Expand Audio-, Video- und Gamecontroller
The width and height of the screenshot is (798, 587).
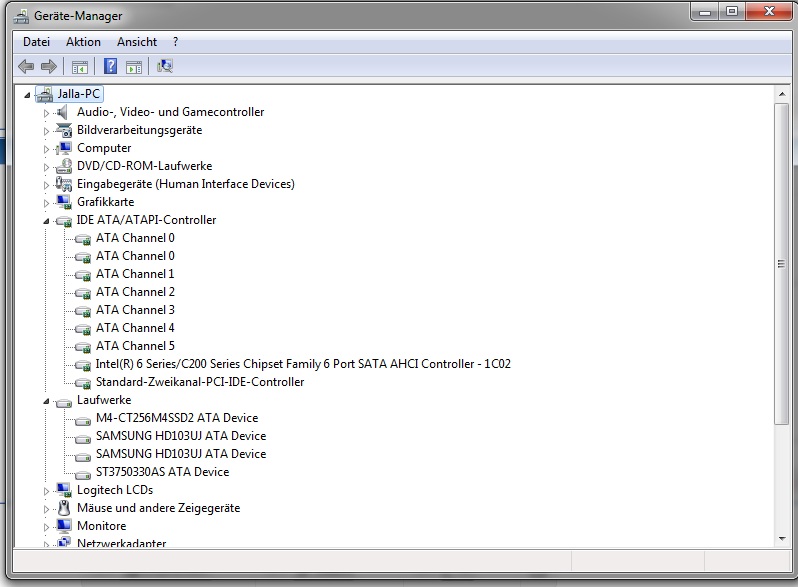[x=46, y=113]
